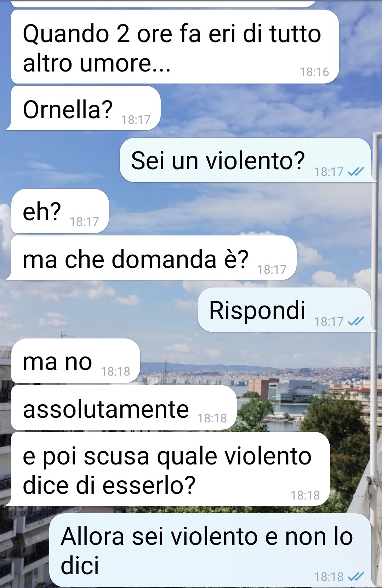The image size is (382, 588).
Task: Tap the blue ticks on 'Allora sei violento' message
Action: [x=355, y=577]
